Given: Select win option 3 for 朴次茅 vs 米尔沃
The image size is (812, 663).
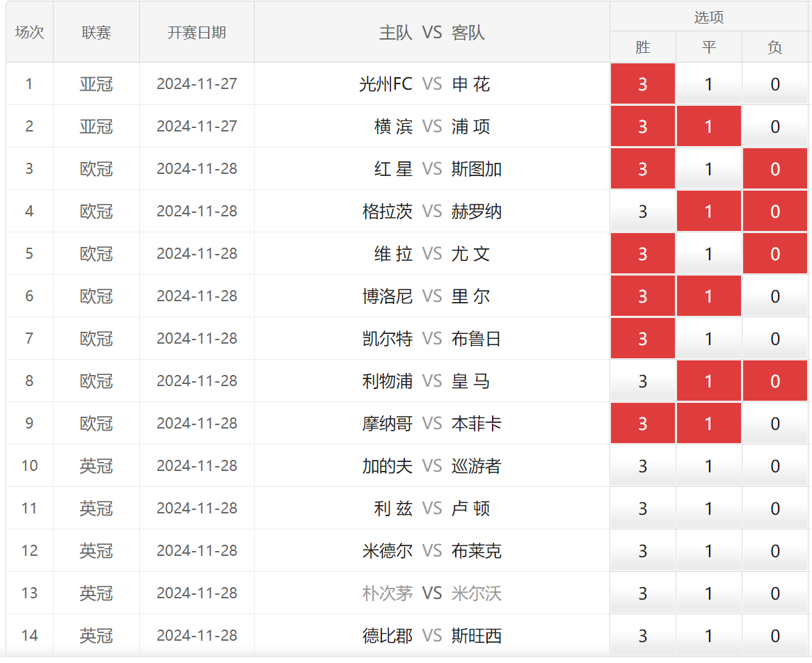Looking at the screenshot, I should coord(643,593).
